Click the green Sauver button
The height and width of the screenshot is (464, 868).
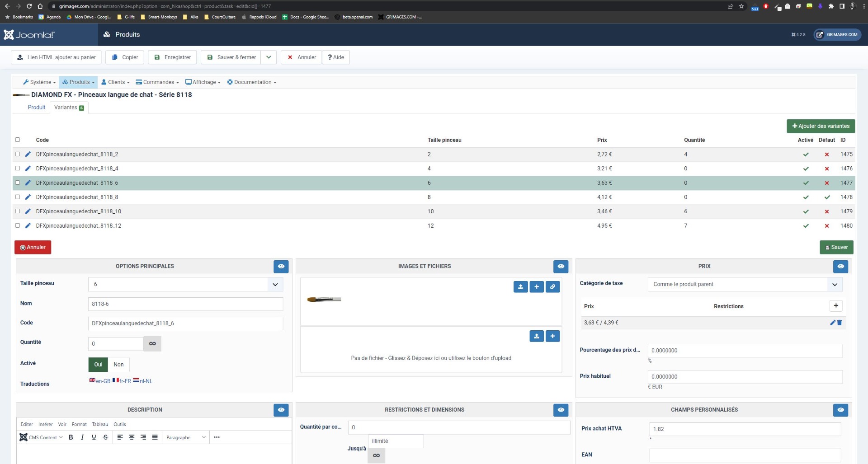[836, 247]
